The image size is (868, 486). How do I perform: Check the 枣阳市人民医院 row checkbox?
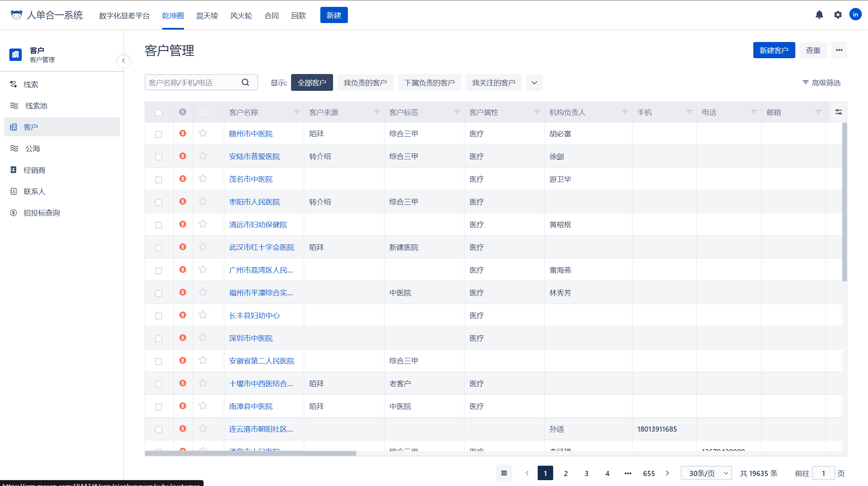point(158,202)
